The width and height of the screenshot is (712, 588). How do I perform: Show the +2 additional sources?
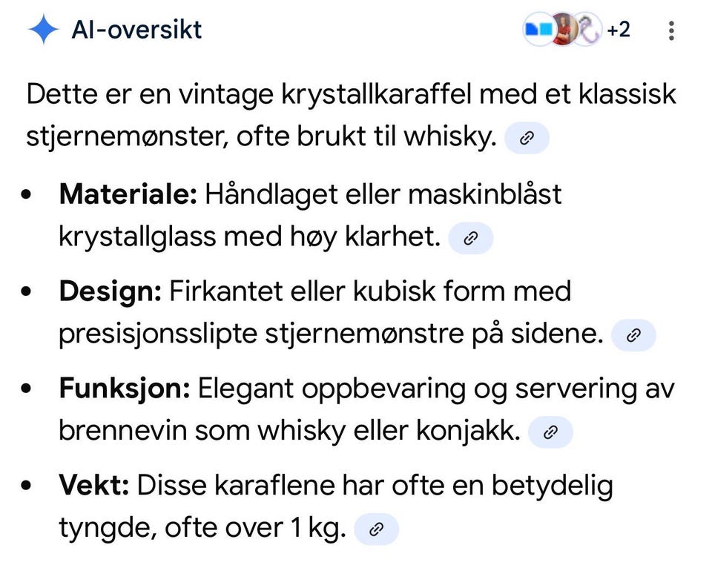click(619, 30)
